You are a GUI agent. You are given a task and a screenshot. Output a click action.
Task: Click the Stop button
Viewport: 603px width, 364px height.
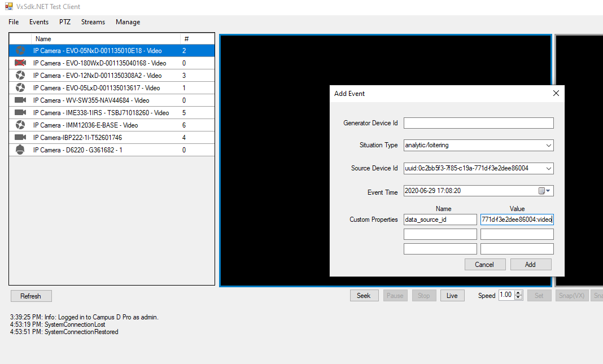424,296
